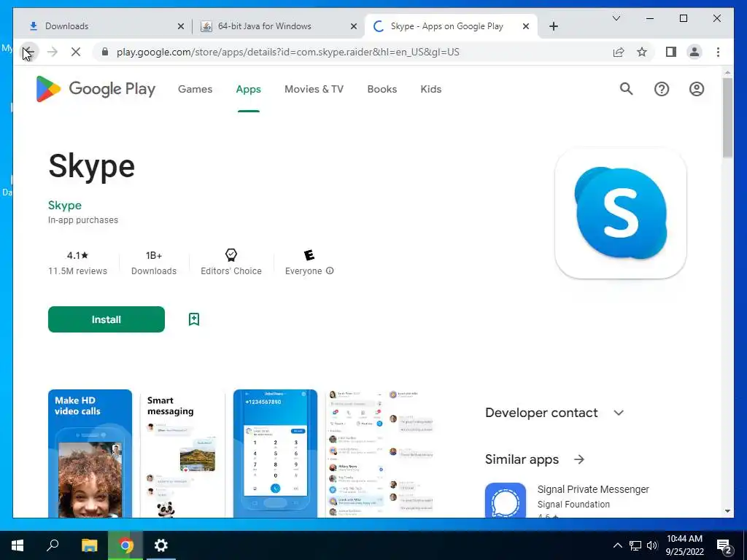747x560 pixels.
Task: Open the notification center
Action: coord(724,545)
